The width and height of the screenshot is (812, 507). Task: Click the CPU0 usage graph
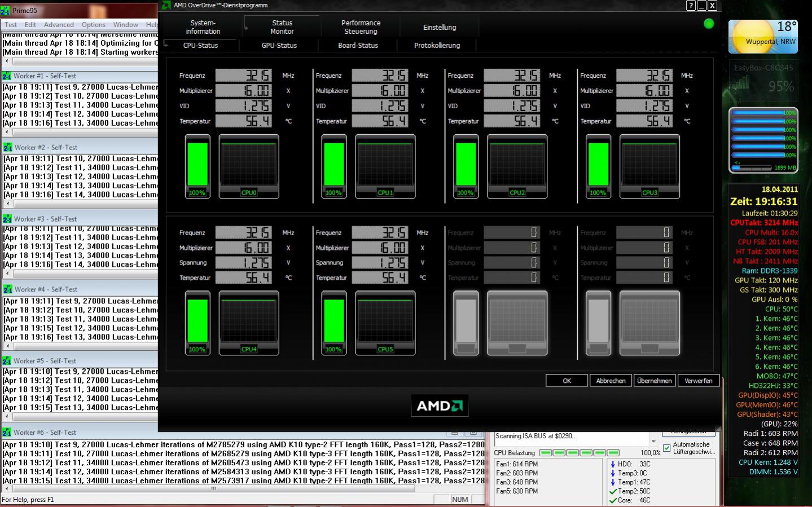[249, 166]
